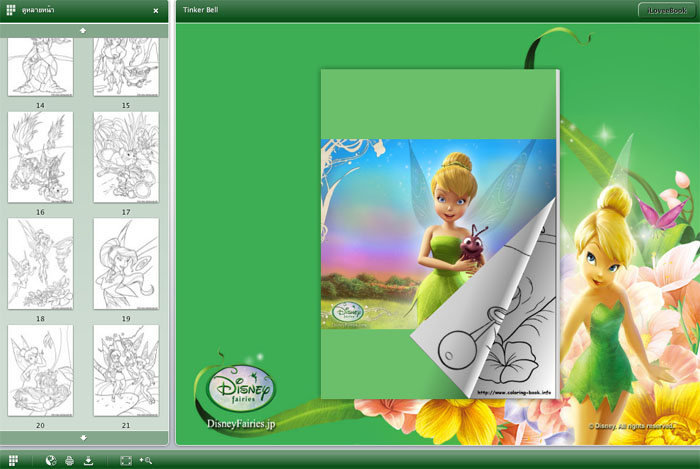This screenshot has width=700, height=469.
Task: Select page 17 thumbnail
Action: pos(126,157)
